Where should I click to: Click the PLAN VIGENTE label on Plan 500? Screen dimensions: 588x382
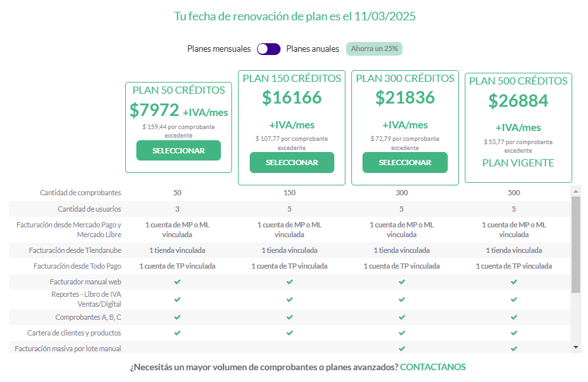click(518, 163)
